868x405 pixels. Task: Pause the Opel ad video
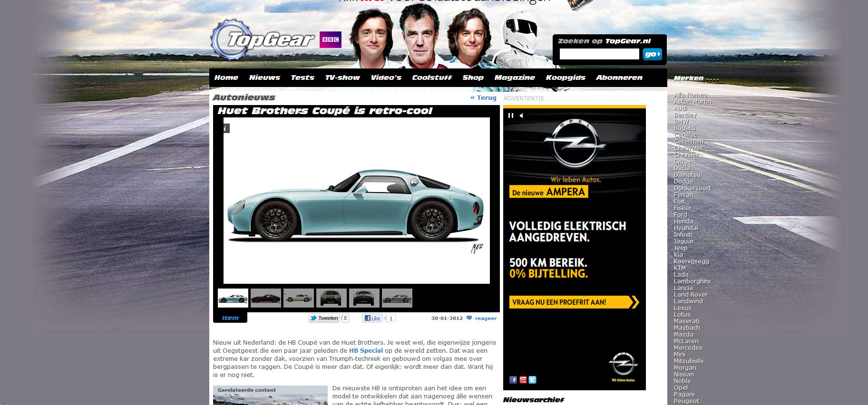click(511, 116)
